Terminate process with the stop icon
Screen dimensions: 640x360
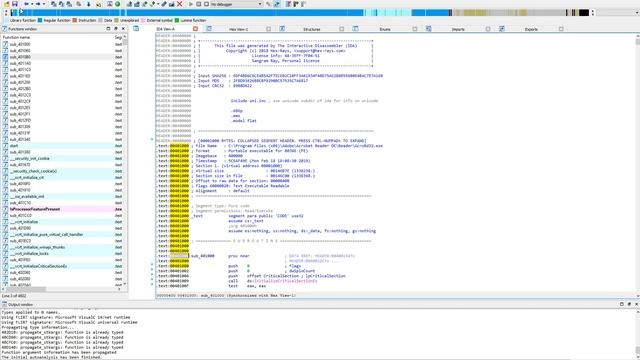pyautogui.click(x=206, y=4)
